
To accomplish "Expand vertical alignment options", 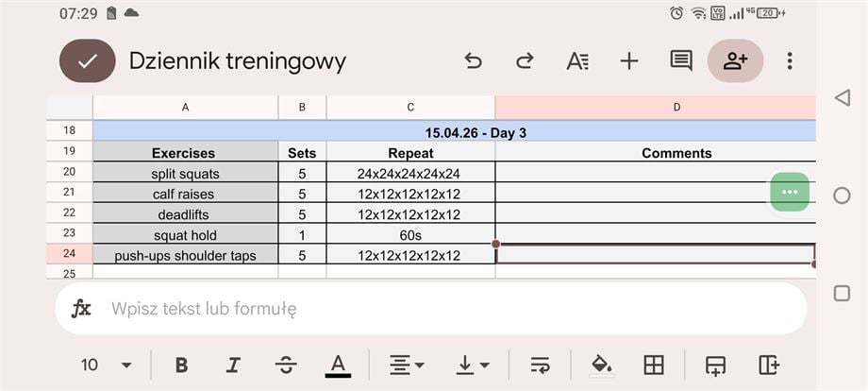I will coord(472,365).
